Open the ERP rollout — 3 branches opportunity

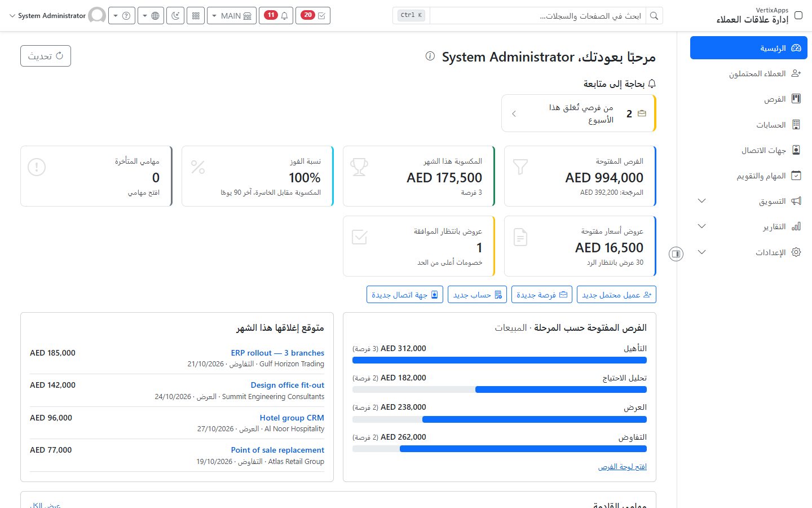tap(277, 353)
